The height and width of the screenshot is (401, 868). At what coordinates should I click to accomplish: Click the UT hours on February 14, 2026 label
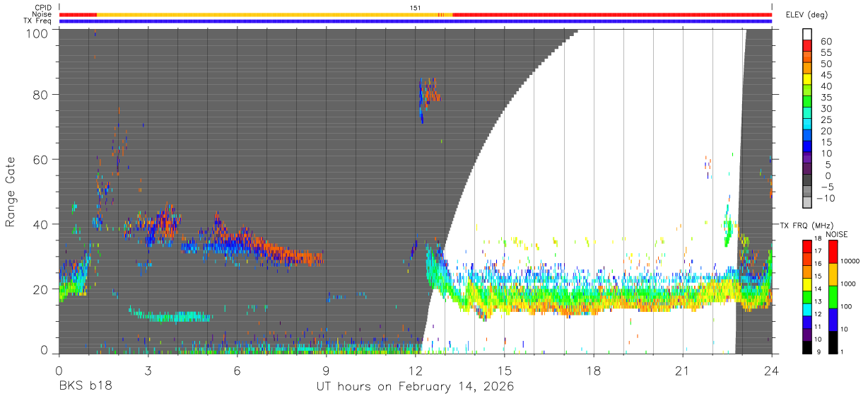tap(415, 387)
